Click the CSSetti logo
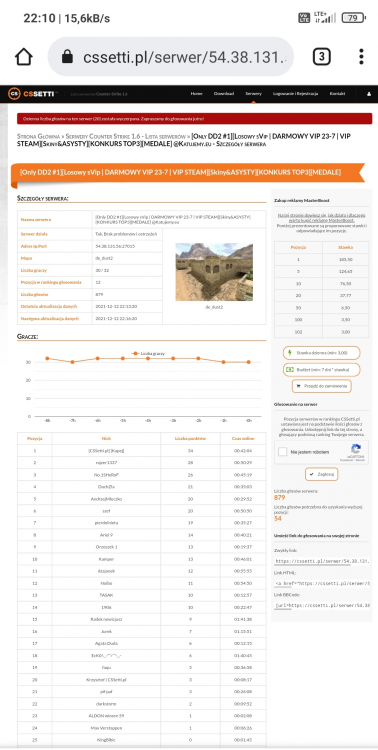 tap(33, 94)
